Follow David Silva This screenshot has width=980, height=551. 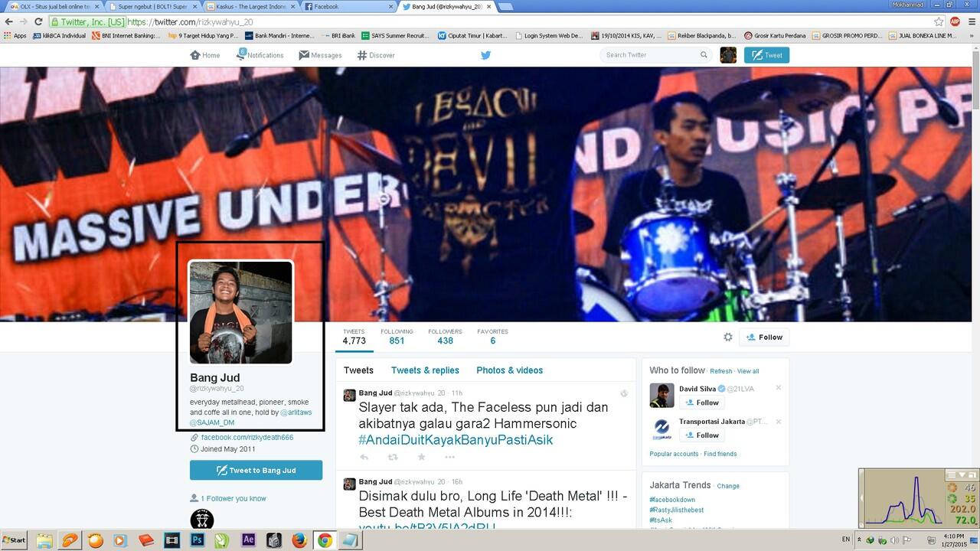tap(702, 403)
